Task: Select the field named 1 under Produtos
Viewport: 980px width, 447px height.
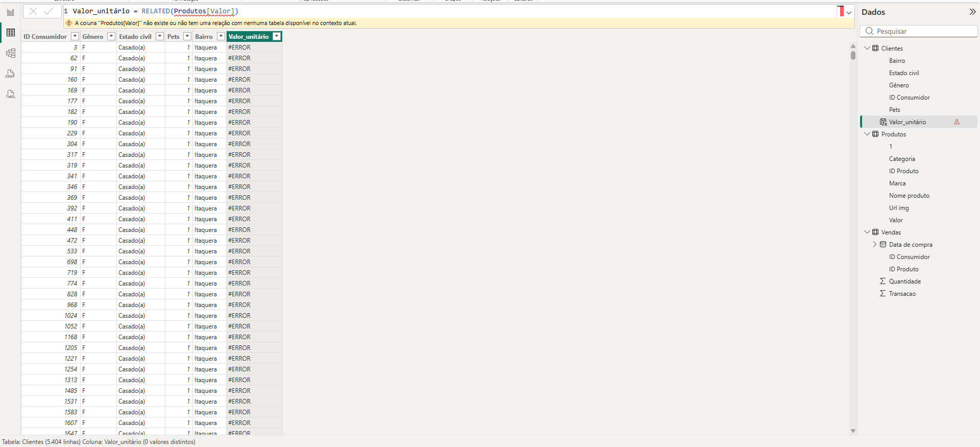Action: click(x=891, y=147)
